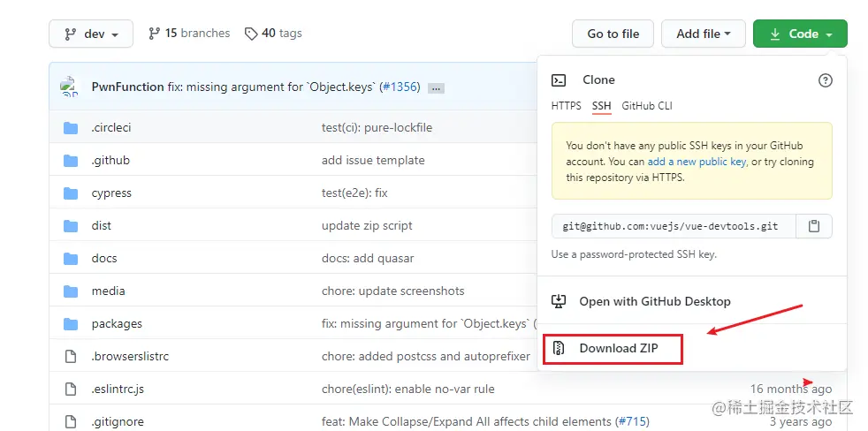Click the packages folder icon
Screen dimensions: 868x431
tap(71, 324)
